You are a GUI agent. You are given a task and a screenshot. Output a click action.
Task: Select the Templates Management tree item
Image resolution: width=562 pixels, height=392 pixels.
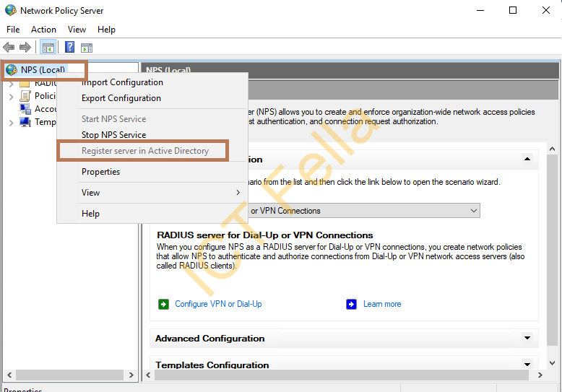(46, 122)
